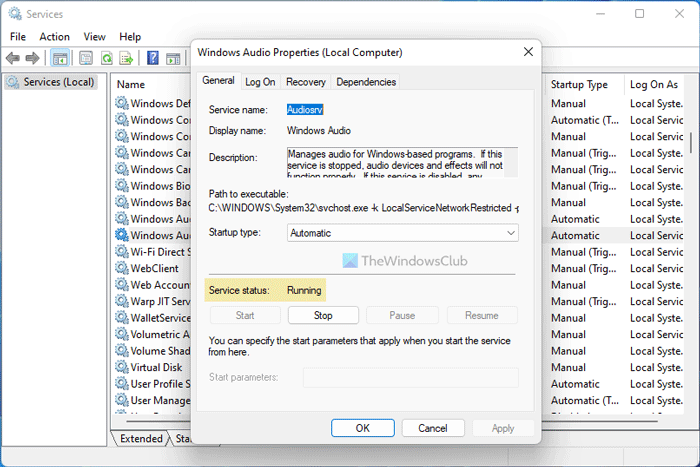Click the Export List toolbar icon
Viewport: 700px width, 467px height.
[x=126, y=58]
